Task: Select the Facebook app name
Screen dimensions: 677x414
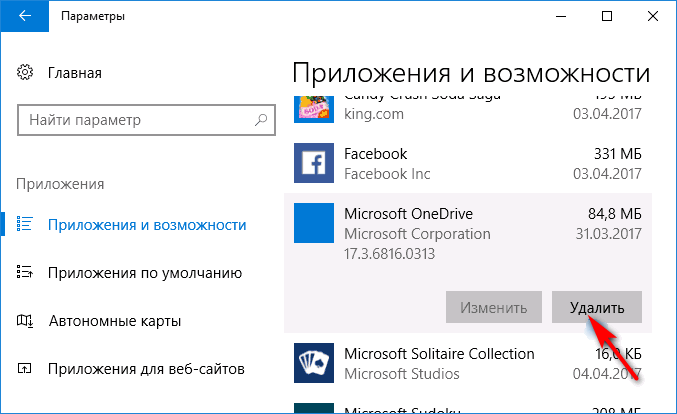Action: point(376,154)
